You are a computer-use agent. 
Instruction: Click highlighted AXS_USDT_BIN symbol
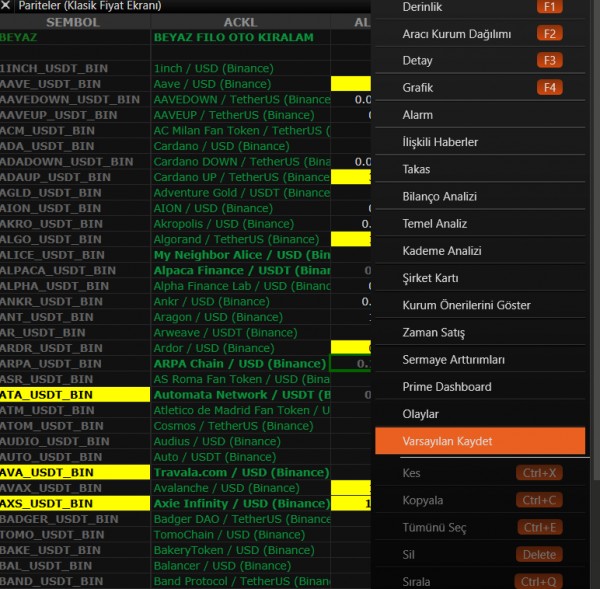(x=75, y=504)
